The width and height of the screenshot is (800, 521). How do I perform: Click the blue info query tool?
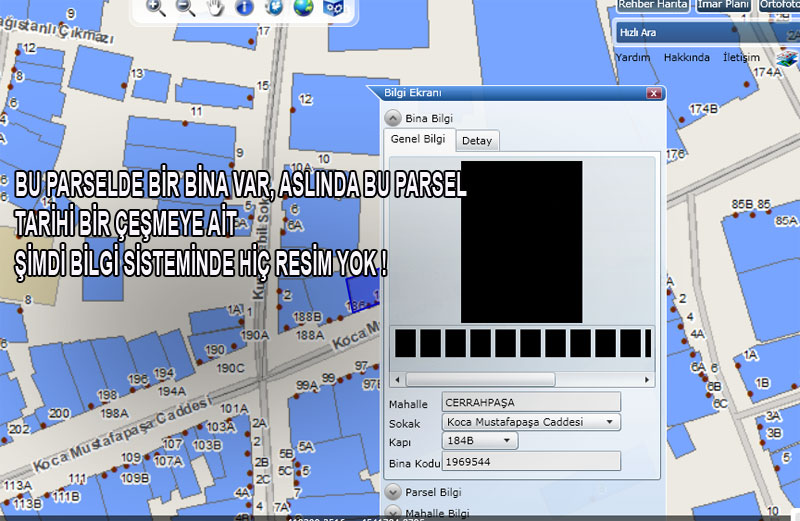click(x=244, y=8)
